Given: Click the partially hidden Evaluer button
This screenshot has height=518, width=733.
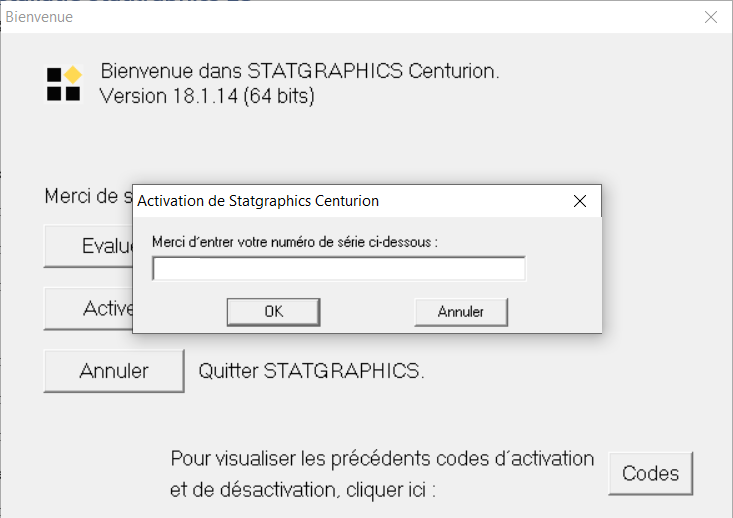Looking at the screenshot, I should (x=88, y=246).
